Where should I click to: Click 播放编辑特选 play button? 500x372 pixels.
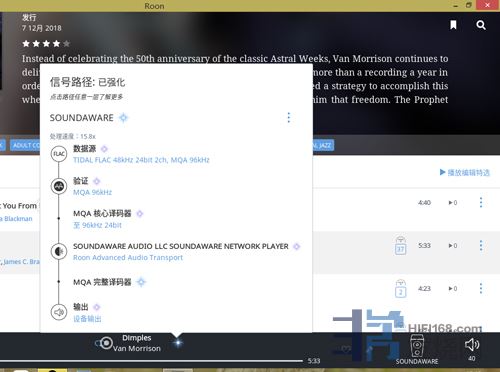[465, 172]
